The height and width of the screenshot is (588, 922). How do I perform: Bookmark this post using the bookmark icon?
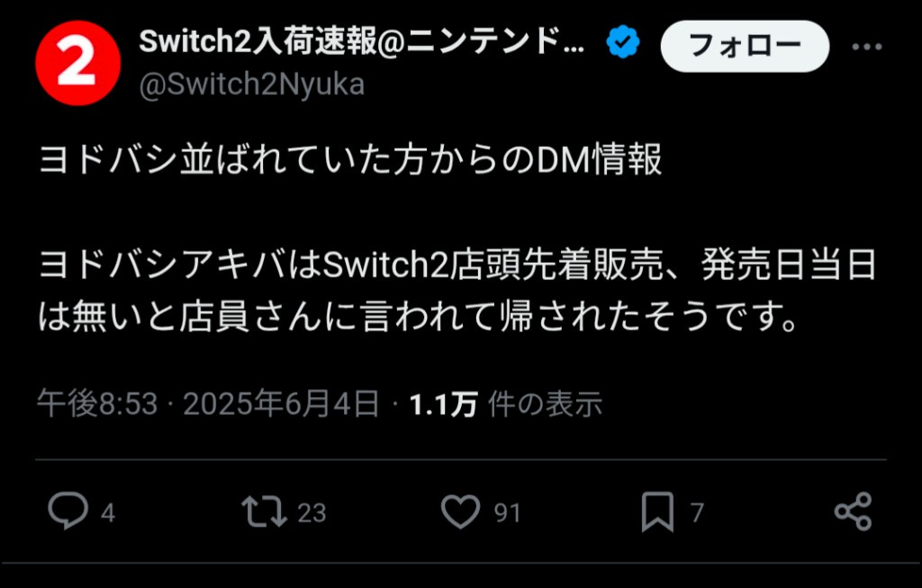coord(657,511)
